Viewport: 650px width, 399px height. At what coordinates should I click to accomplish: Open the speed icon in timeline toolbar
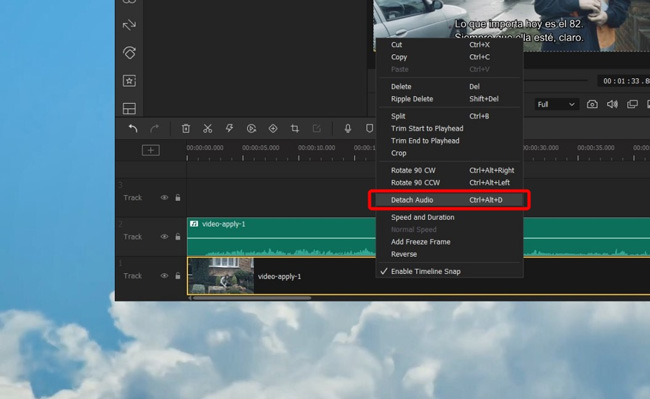(x=251, y=129)
